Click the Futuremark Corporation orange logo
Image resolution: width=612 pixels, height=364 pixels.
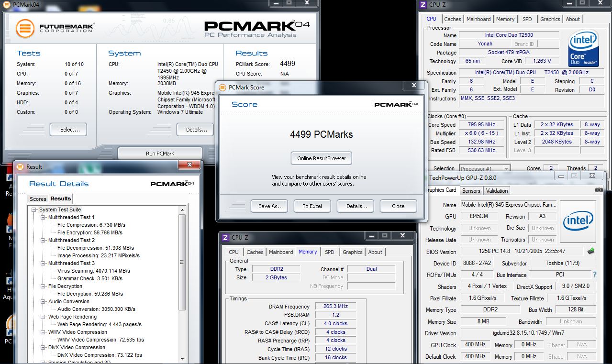click(24, 28)
